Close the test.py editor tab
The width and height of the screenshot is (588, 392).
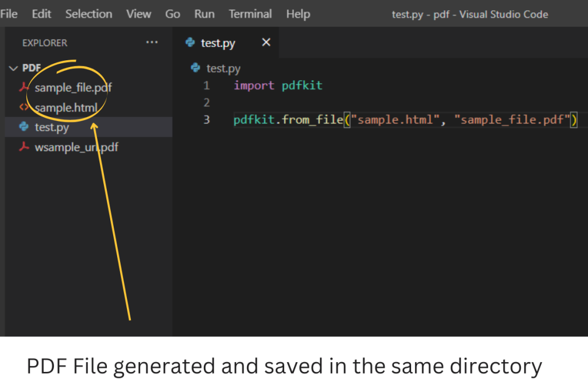click(x=266, y=42)
